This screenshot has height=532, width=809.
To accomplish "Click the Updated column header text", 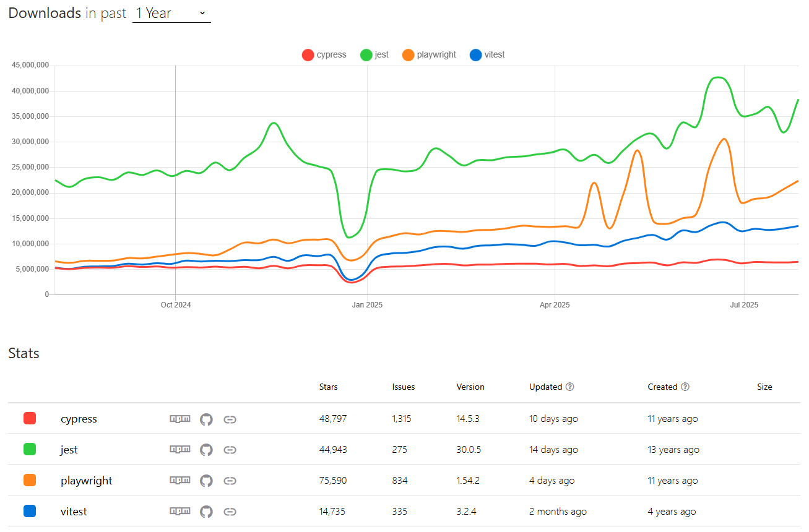I will coord(546,387).
